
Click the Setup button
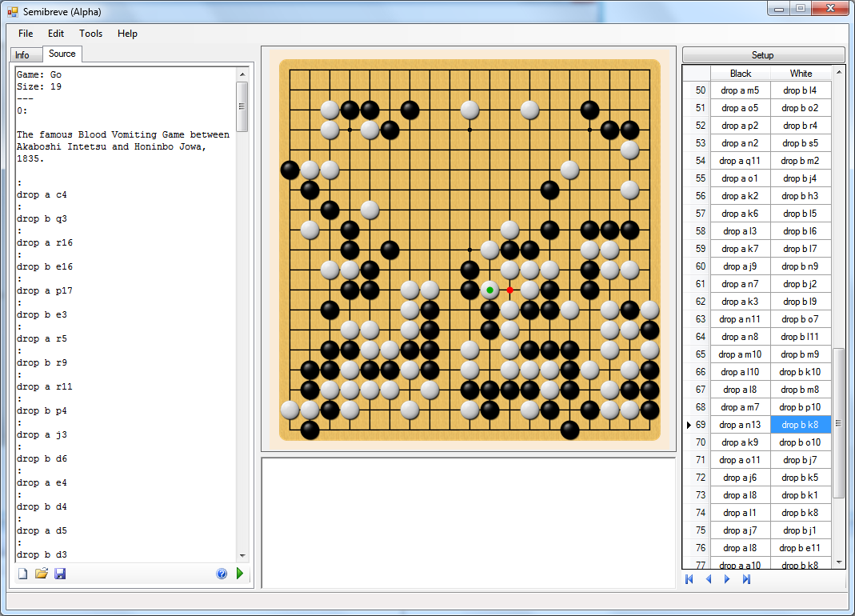tap(762, 55)
